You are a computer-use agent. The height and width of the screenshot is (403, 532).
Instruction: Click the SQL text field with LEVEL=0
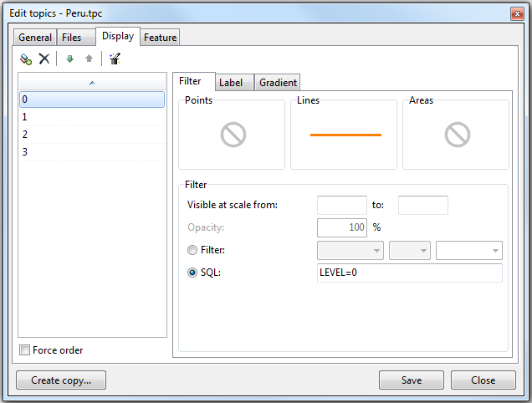pyautogui.click(x=410, y=273)
